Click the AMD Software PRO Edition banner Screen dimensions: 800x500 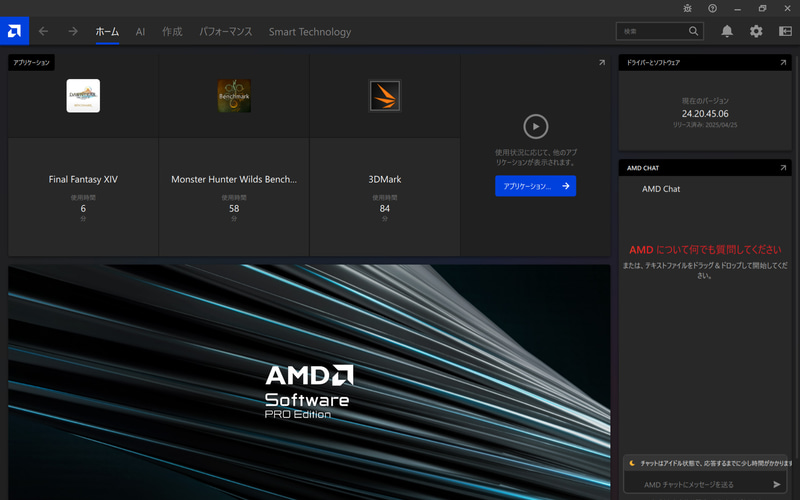click(x=309, y=382)
